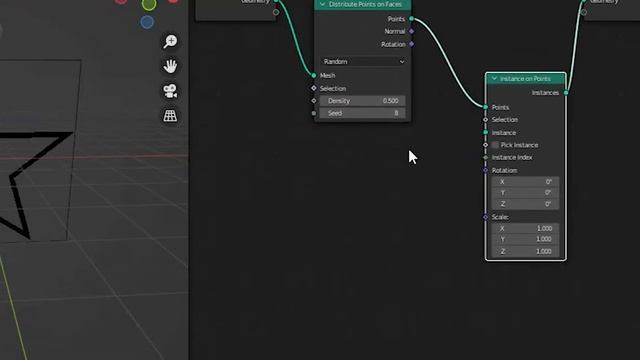
Task: Click the Normal output socket
Action: point(411,31)
